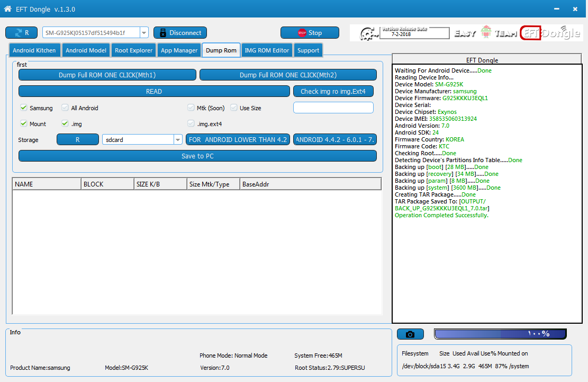Click the Save to PC button

[x=197, y=156]
